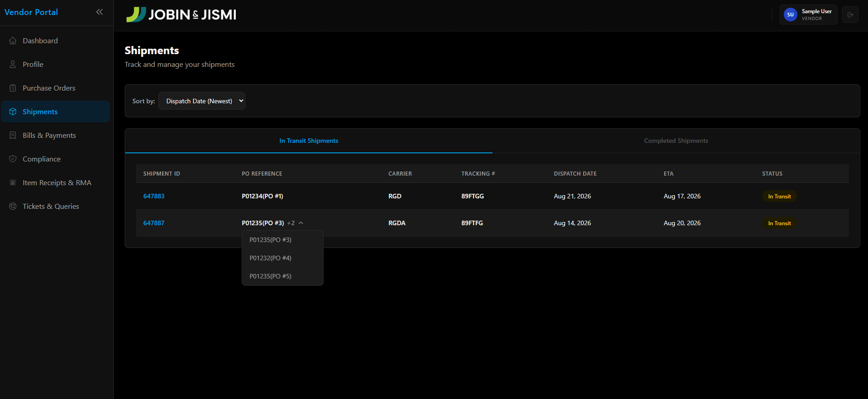Select P01235(PO #5) in popup list

tap(282, 276)
